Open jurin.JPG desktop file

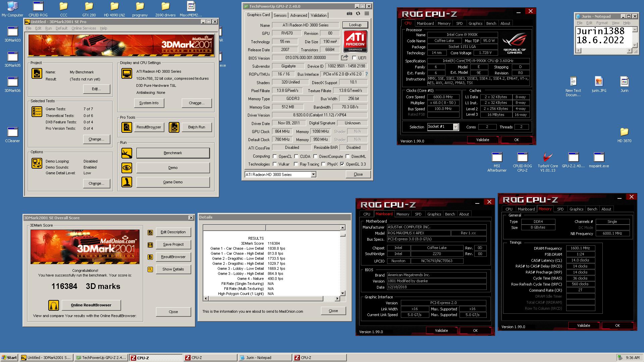pyautogui.click(x=599, y=84)
